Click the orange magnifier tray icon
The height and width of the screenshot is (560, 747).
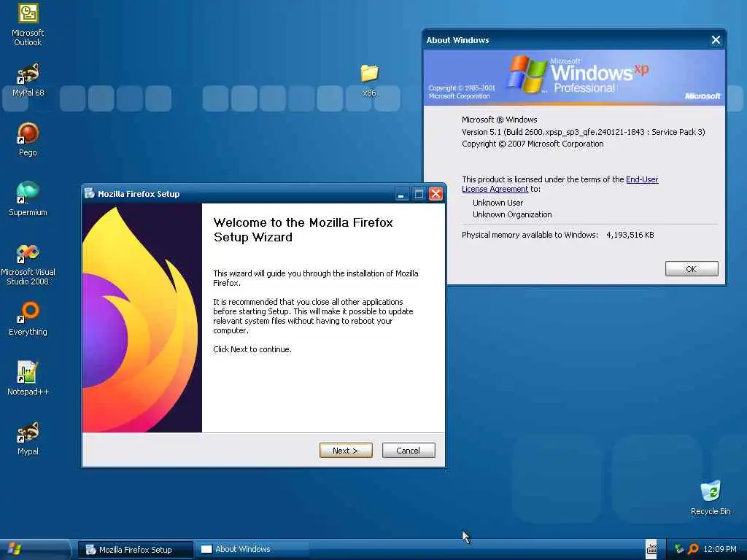point(693,549)
